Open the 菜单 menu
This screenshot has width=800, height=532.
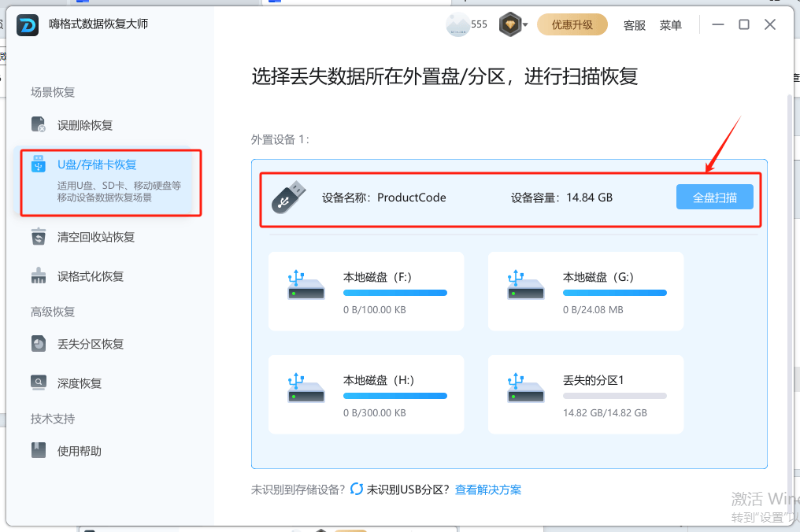tap(670, 25)
